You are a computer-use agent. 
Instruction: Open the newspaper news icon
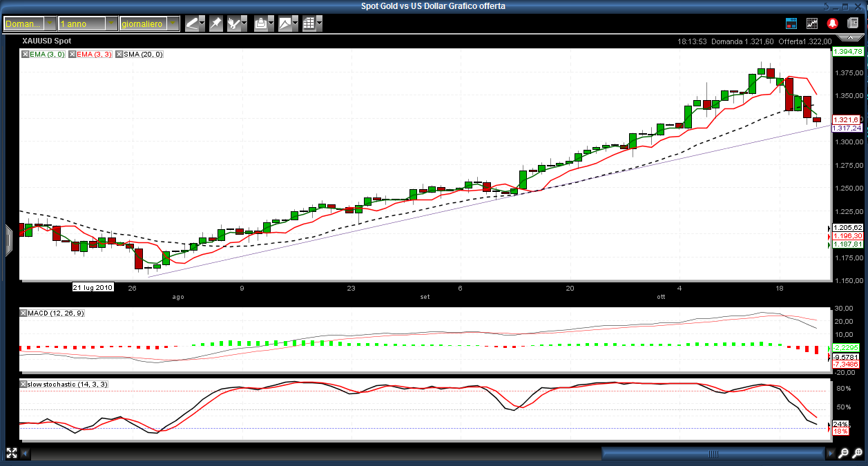click(x=853, y=23)
